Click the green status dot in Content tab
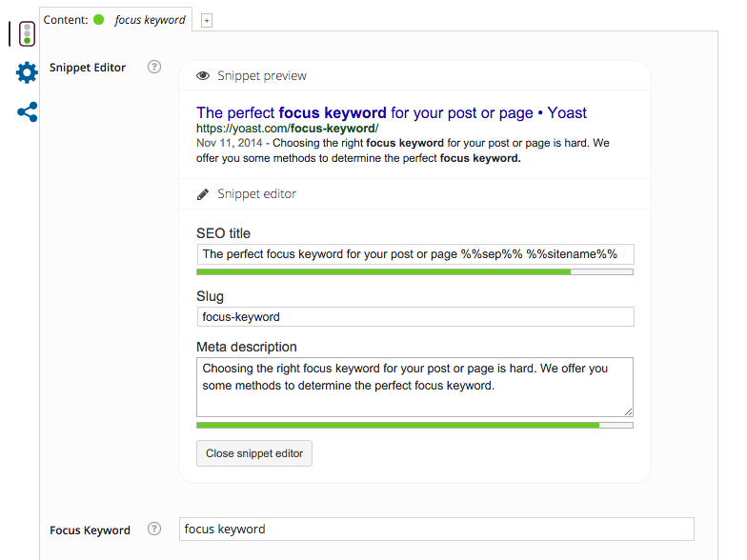This screenshot has width=747, height=560. (x=99, y=19)
